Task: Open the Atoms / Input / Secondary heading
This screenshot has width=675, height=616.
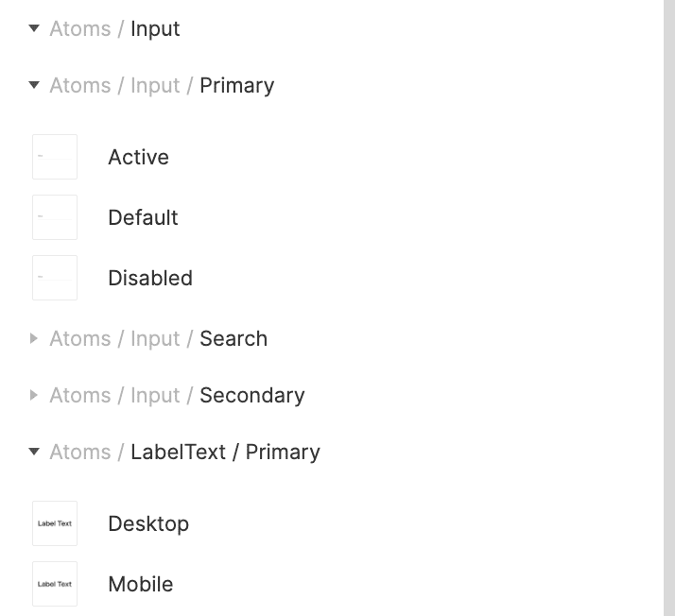Action: coord(177,395)
